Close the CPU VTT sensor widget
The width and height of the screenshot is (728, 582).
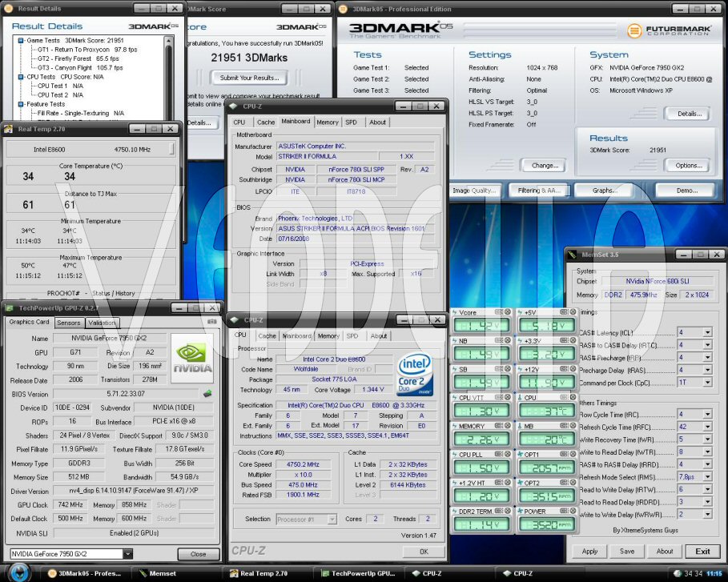[508, 397]
